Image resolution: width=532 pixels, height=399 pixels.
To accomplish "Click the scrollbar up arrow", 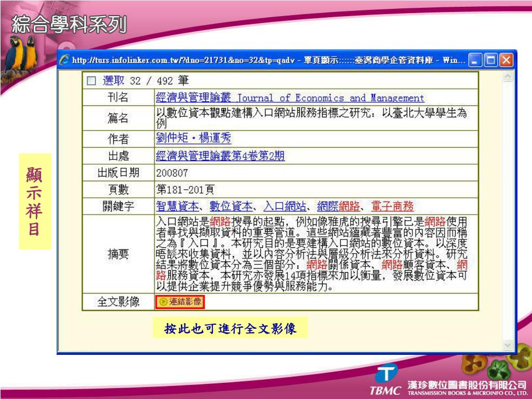I will tap(508, 77).
